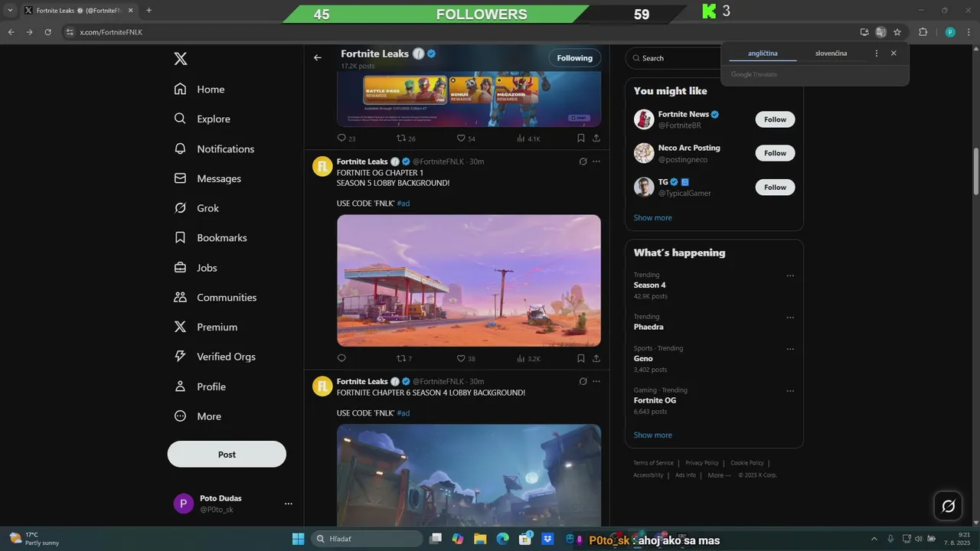Bookmark the post with 4.1K views
Viewport: 980px width, 551px height.
pos(580,139)
